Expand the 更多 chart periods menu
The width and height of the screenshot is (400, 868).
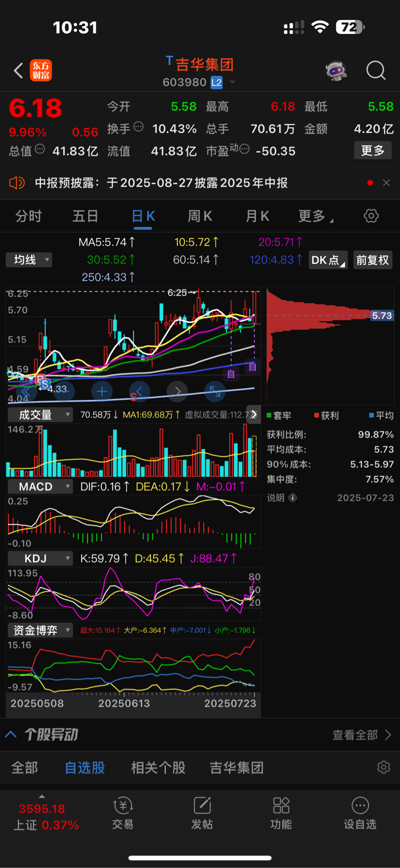[316, 216]
